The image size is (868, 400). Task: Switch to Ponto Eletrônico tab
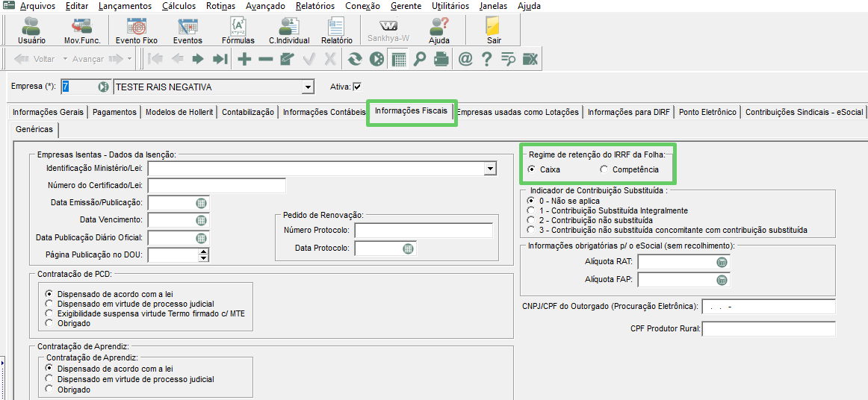point(707,112)
